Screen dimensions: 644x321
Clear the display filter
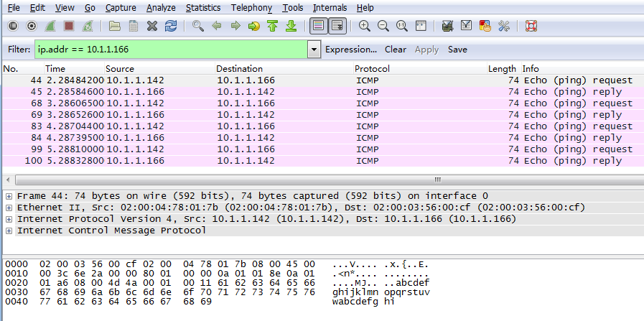point(396,50)
